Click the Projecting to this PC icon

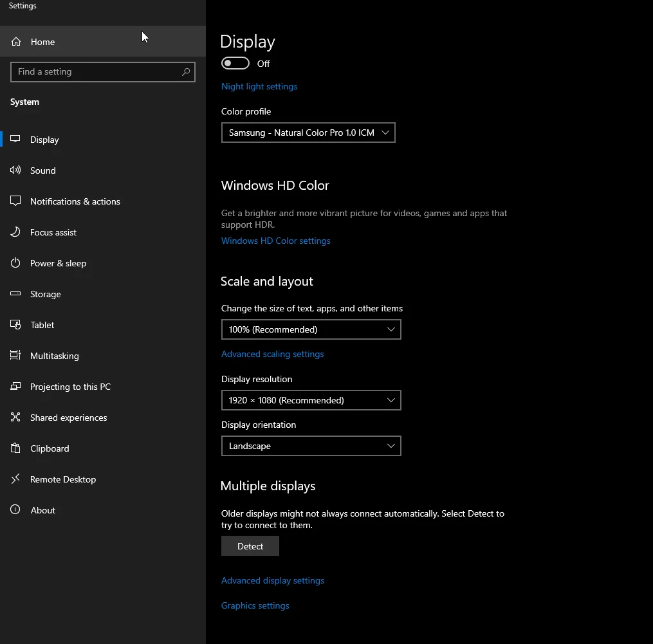[15, 386]
